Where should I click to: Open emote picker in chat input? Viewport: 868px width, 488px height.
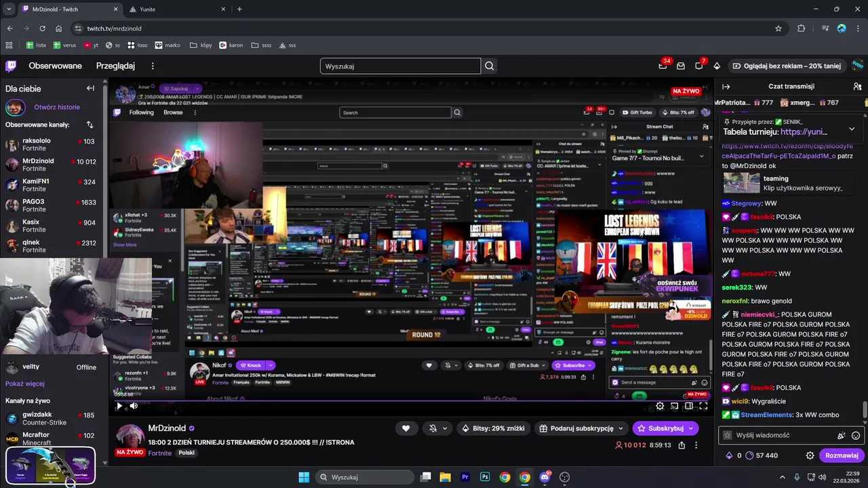click(x=856, y=435)
